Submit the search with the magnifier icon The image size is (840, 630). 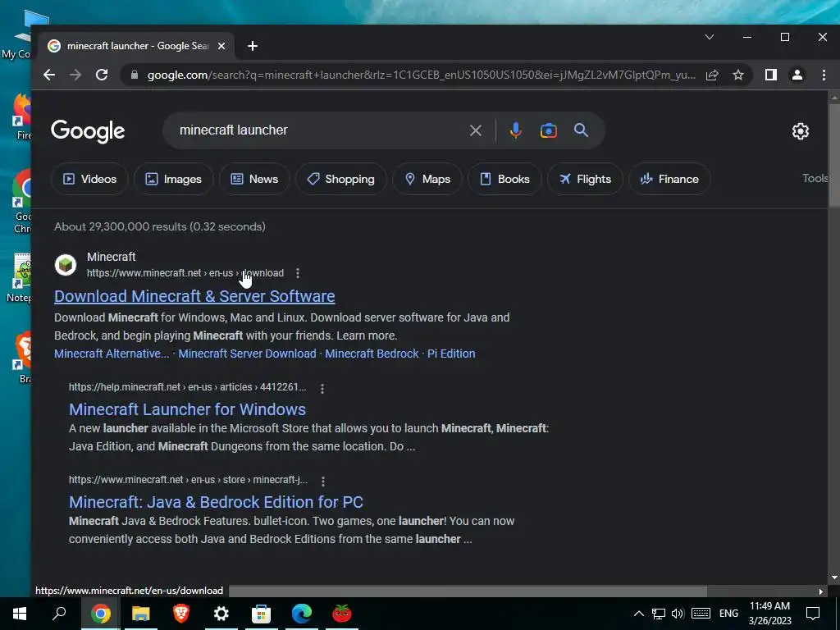[582, 130]
